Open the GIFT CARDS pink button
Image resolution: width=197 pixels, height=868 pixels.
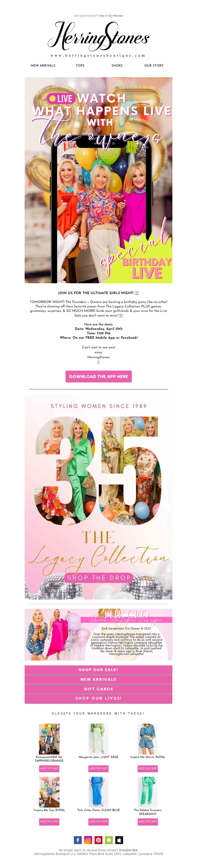point(98,689)
